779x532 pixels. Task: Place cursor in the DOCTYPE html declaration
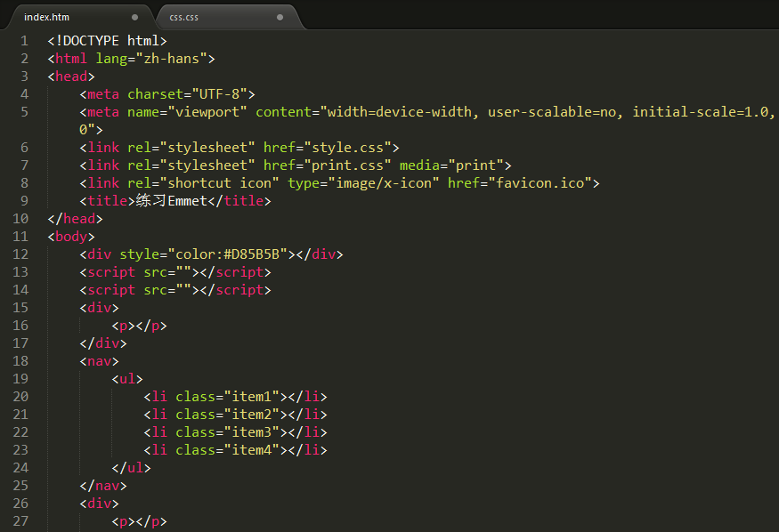(x=108, y=41)
